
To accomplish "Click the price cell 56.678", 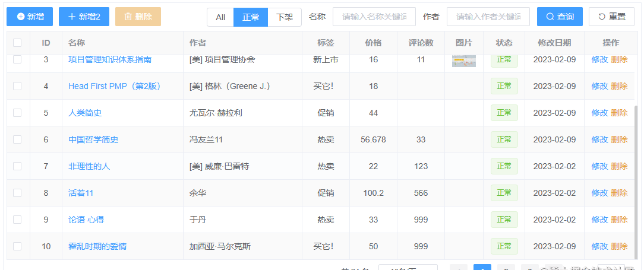I will 373,139.
